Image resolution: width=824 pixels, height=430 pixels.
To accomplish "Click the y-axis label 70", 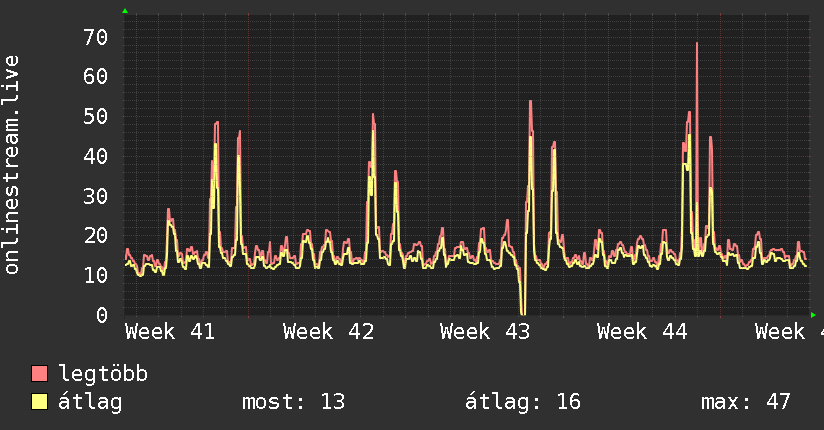I will pyautogui.click(x=96, y=37).
